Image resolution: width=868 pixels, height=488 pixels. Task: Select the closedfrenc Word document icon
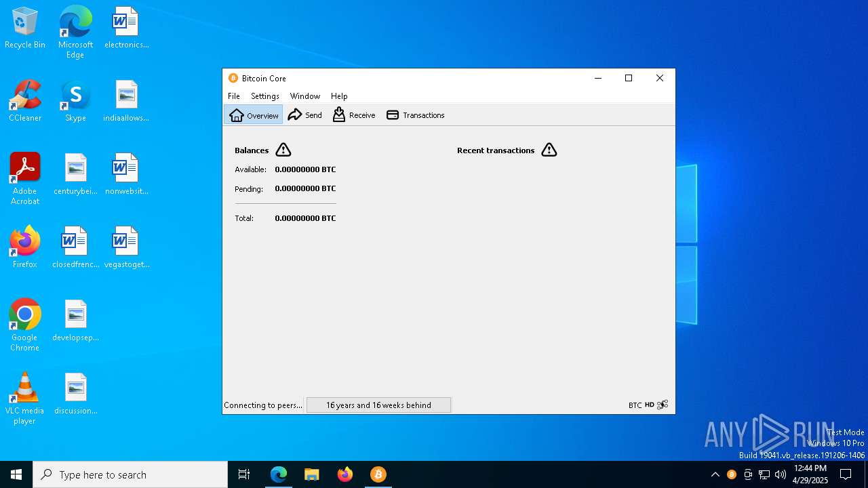point(75,248)
